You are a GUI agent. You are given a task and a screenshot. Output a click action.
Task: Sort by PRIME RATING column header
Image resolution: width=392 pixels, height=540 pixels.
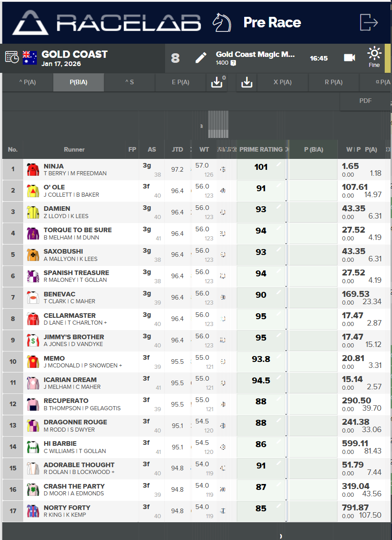click(261, 149)
